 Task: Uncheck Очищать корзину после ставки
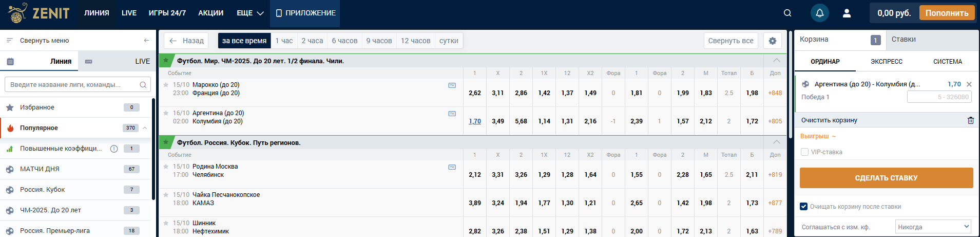click(x=804, y=207)
